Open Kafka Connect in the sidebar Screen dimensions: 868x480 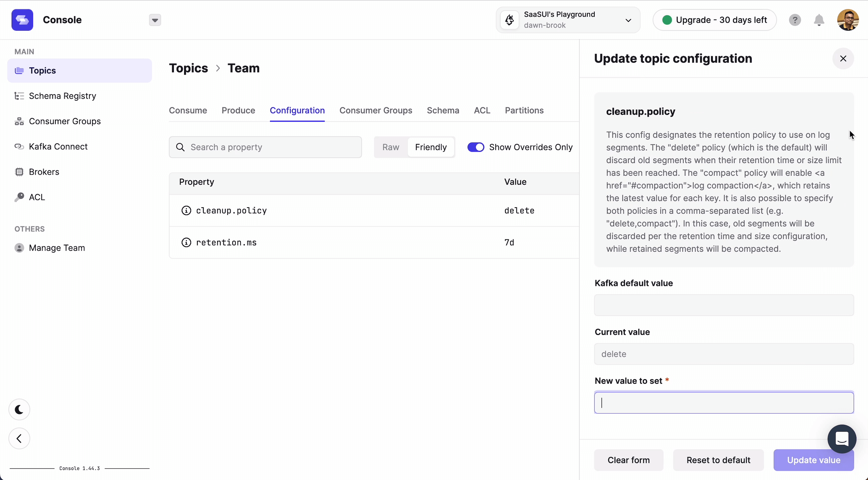pyautogui.click(x=58, y=147)
